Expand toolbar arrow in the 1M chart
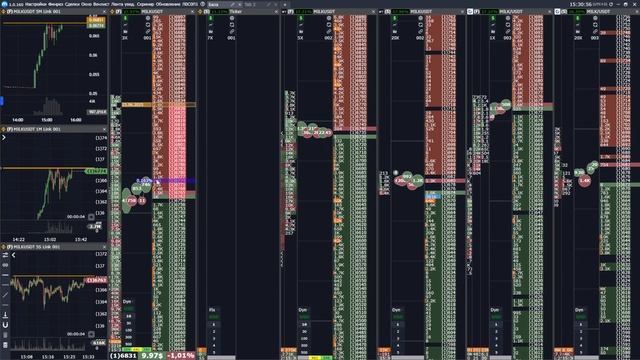Viewport: 640px width, 360px height. coord(4,138)
